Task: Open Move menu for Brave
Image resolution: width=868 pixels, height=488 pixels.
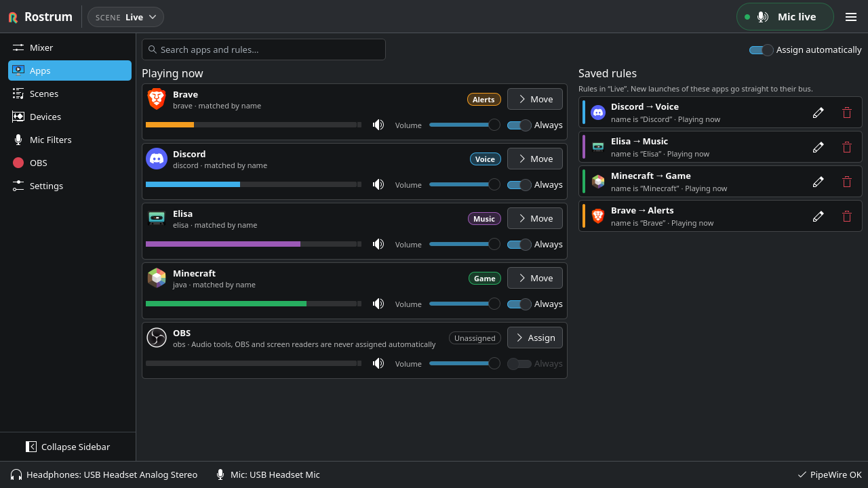Action: tap(535, 99)
